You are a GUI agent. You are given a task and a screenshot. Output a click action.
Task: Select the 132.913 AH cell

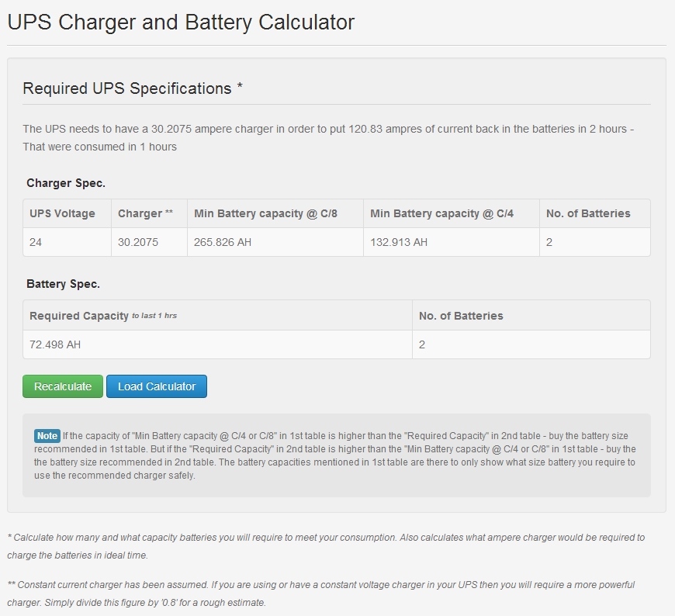[x=452, y=242]
